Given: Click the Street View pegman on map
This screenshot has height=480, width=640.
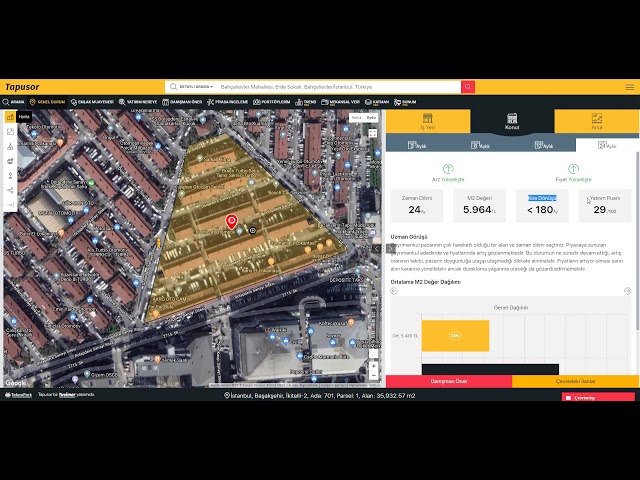Looking at the screenshot, I should [159, 243].
